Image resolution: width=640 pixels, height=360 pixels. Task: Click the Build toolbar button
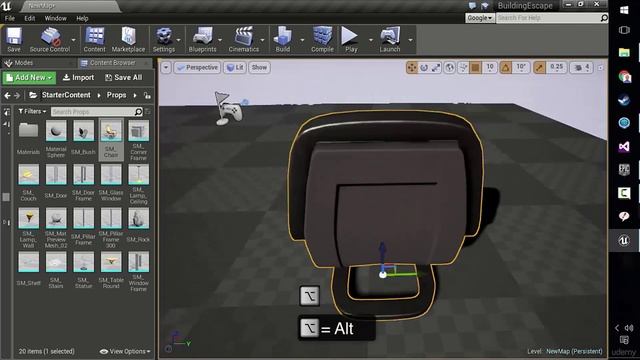[x=282, y=39]
